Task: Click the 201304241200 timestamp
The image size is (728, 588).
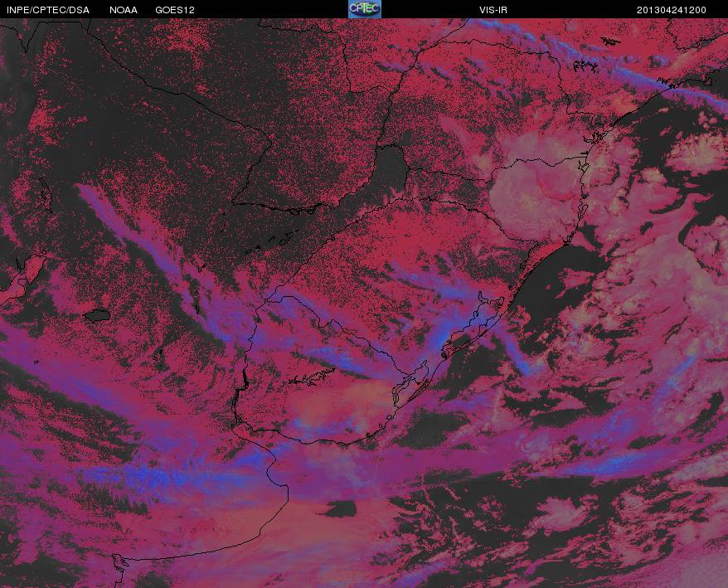Action: tap(672, 10)
